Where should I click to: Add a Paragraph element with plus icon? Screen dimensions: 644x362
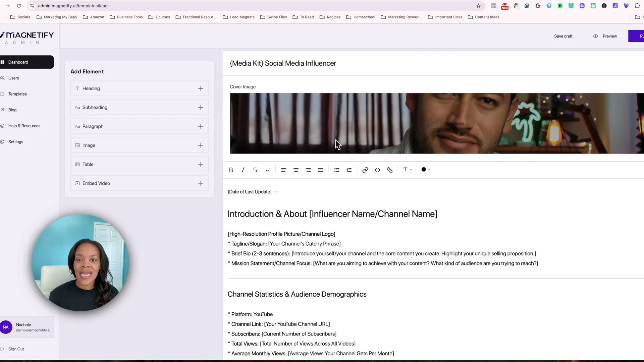click(x=201, y=126)
